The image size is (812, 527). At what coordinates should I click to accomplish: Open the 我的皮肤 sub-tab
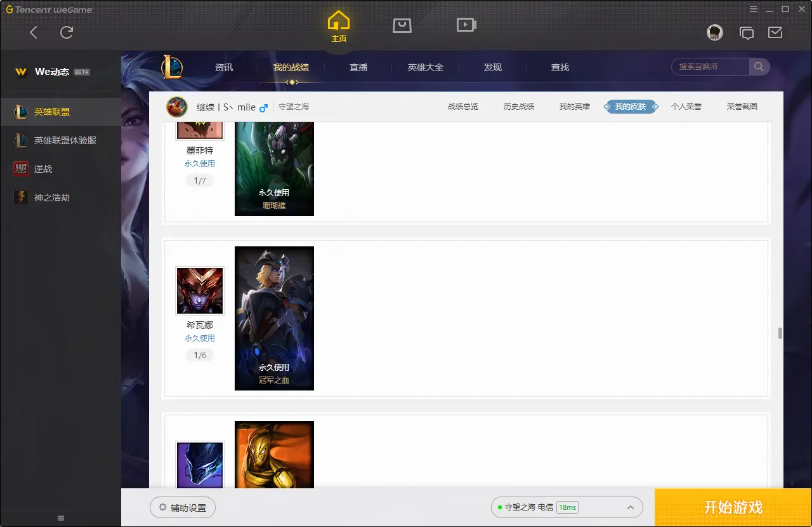(631, 107)
